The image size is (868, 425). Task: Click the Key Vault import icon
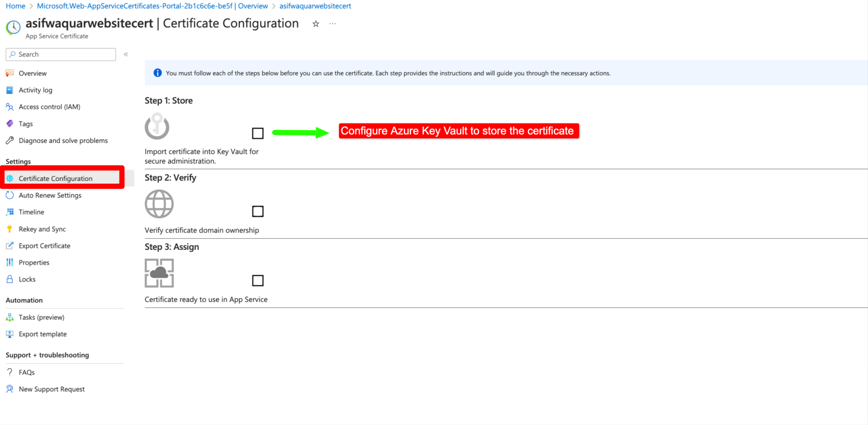157,126
